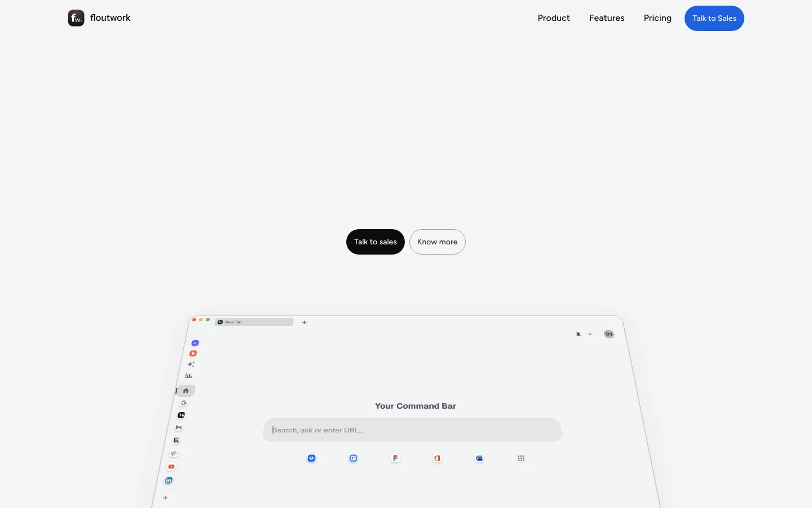Click the black Talk to sales button

(376, 242)
